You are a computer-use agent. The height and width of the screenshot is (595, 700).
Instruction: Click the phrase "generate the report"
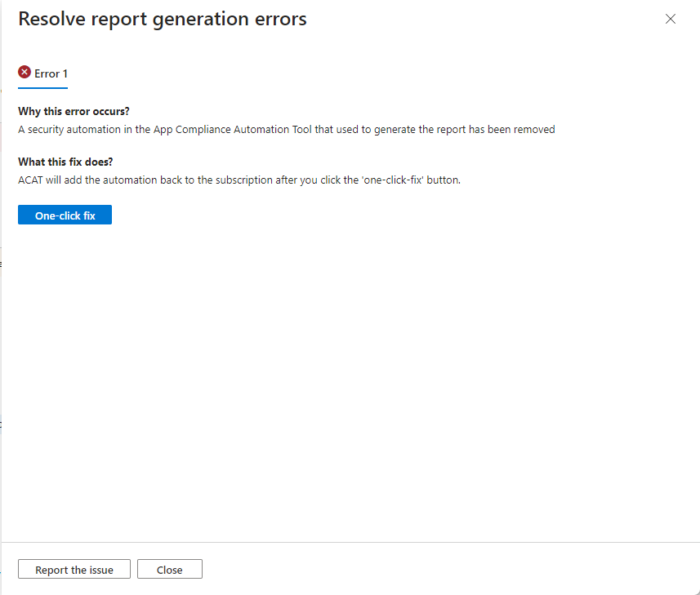[418, 129]
